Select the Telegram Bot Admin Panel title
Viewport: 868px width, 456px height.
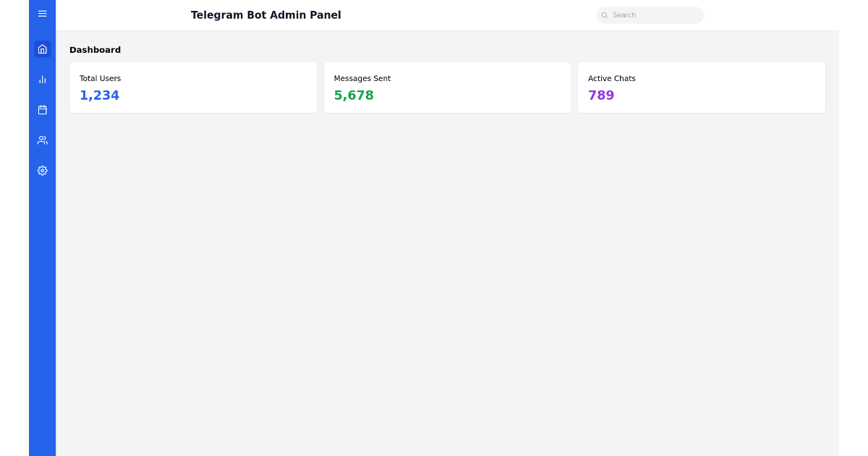[x=265, y=14]
